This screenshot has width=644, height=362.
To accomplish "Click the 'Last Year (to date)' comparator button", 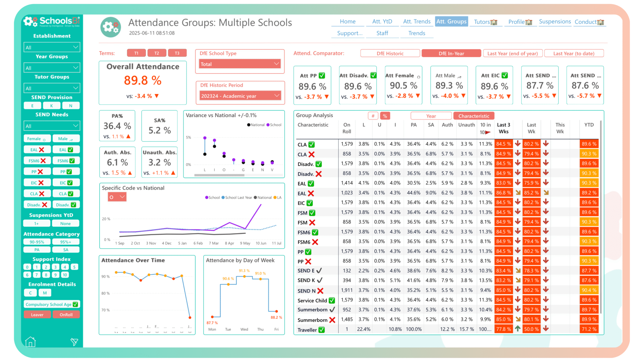I will 574,53.
